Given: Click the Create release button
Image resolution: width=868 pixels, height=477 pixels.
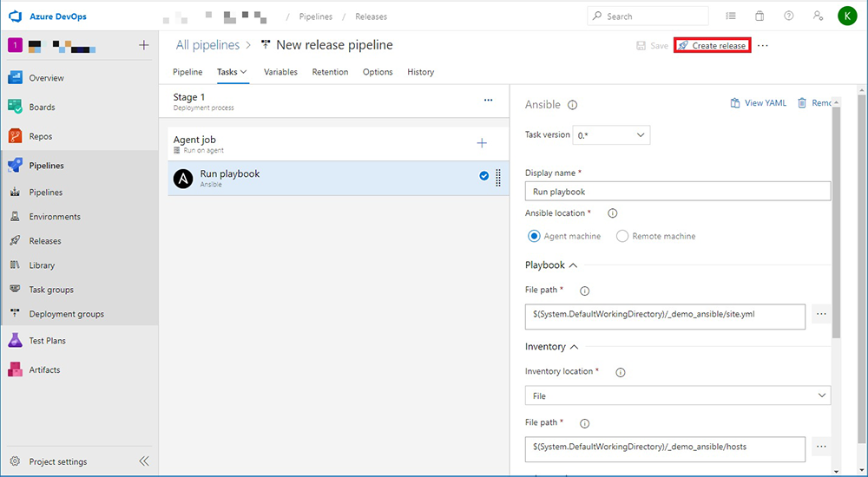Looking at the screenshot, I should tap(713, 45).
